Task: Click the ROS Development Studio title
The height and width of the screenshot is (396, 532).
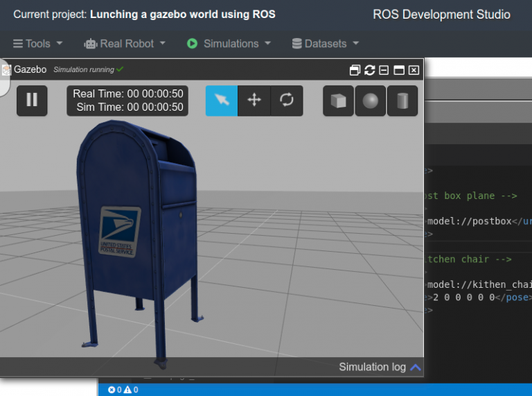Action: coord(441,15)
